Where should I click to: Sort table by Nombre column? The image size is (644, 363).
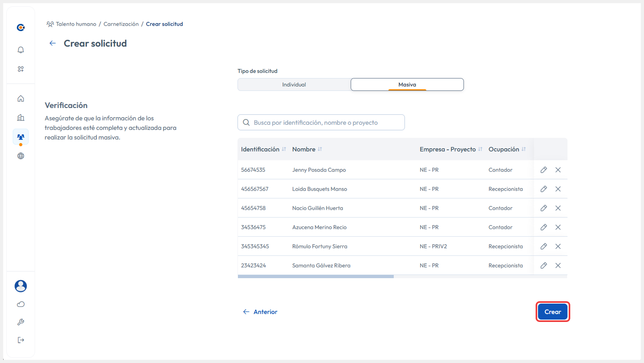[x=320, y=149]
